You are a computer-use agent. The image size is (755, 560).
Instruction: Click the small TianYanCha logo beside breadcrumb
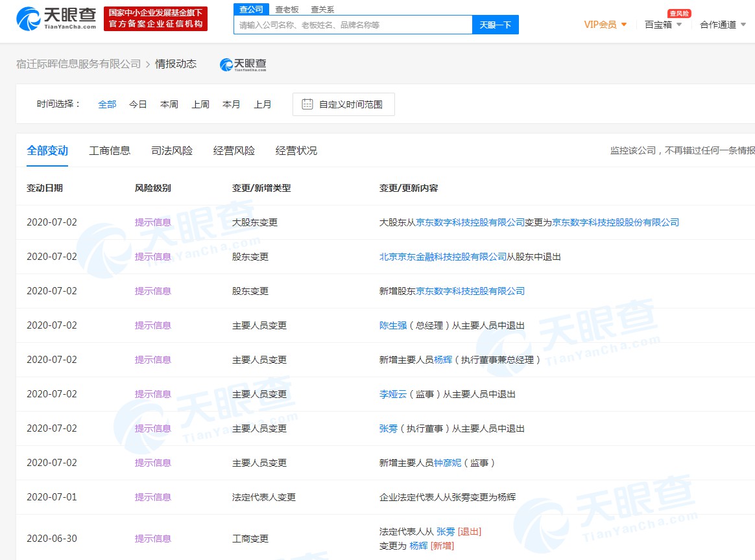(243, 64)
